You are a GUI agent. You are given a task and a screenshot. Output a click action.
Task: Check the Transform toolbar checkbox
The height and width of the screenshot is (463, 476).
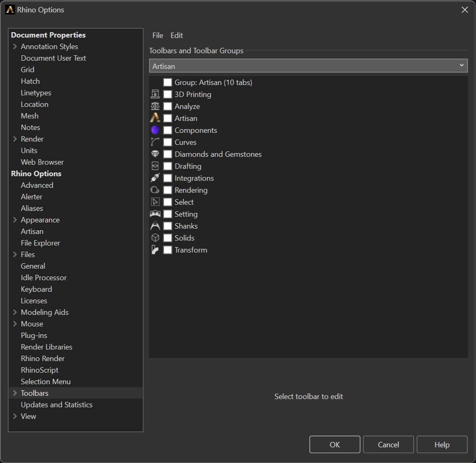point(167,250)
